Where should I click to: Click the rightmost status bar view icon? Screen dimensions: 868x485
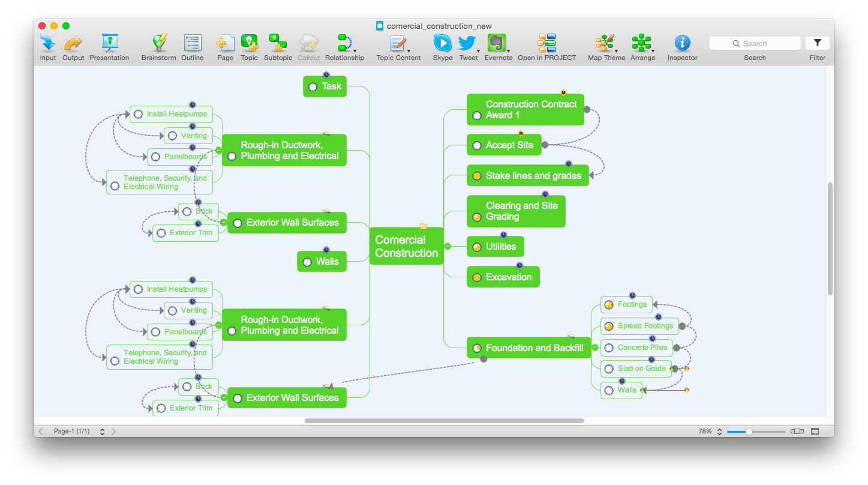coord(815,432)
